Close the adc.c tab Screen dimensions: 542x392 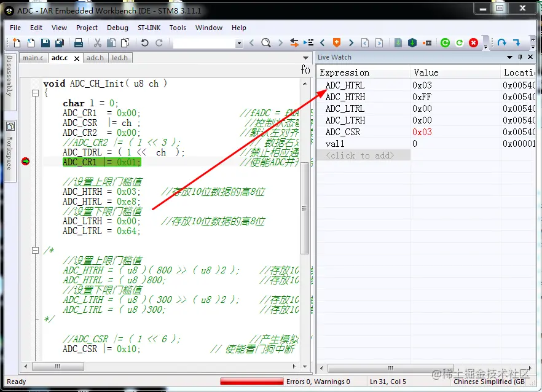coord(77,58)
